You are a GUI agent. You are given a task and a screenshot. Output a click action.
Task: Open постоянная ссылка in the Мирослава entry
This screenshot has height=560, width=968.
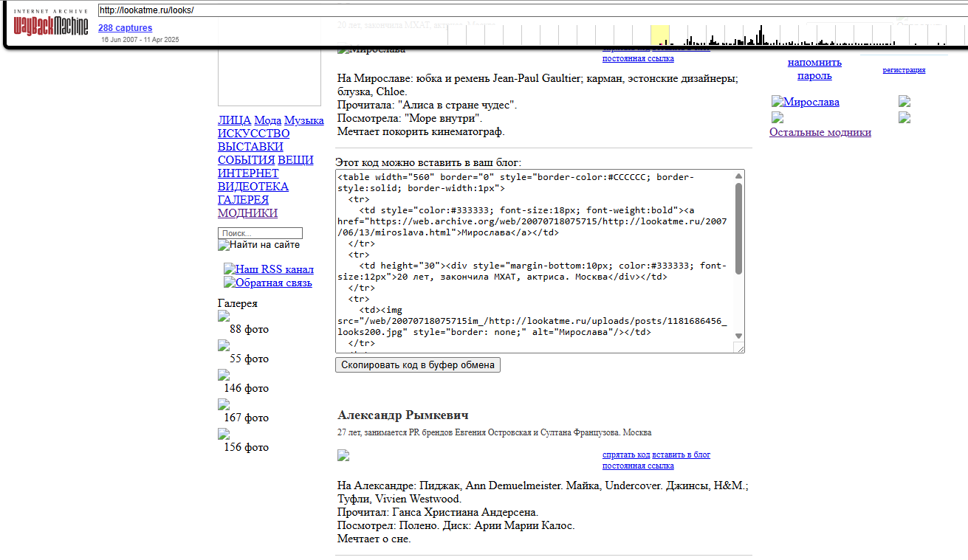638,59
